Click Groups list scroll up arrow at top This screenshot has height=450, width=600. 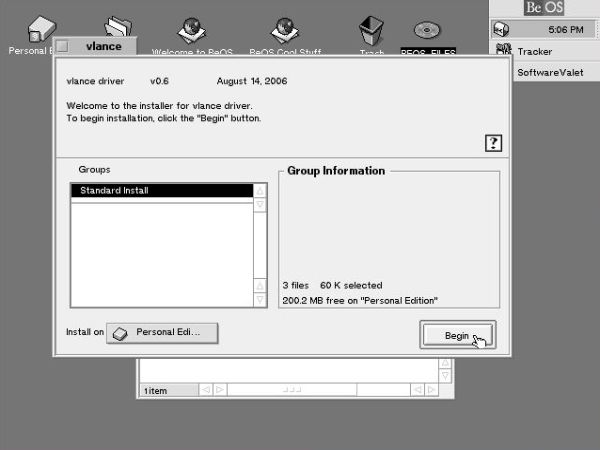pos(260,191)
